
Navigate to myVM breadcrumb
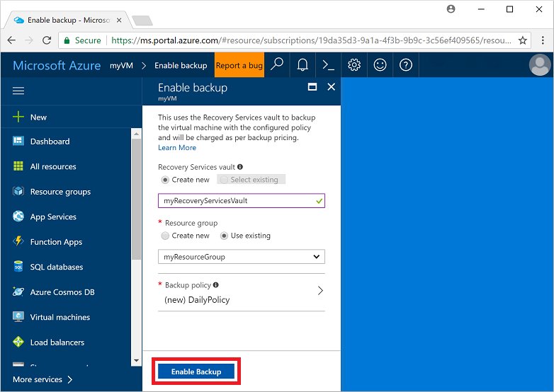click(x=121, y=65)
